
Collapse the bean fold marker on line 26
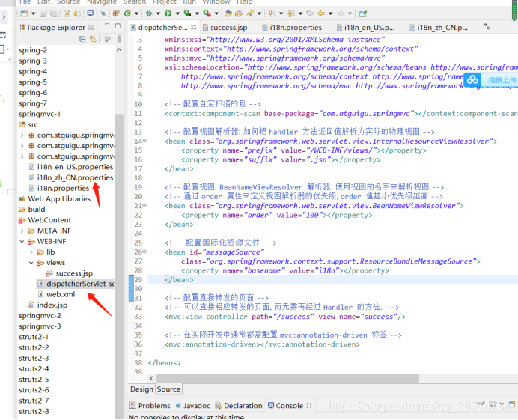144,252
